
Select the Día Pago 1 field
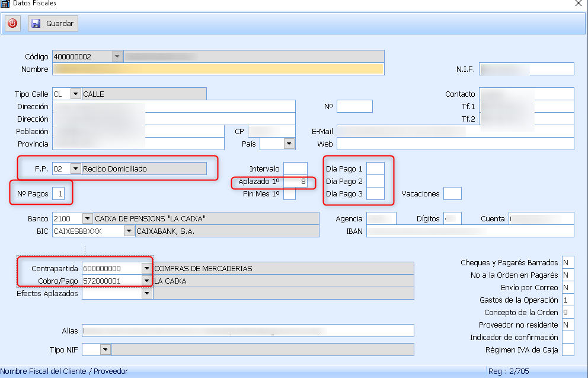click(375, 169)
